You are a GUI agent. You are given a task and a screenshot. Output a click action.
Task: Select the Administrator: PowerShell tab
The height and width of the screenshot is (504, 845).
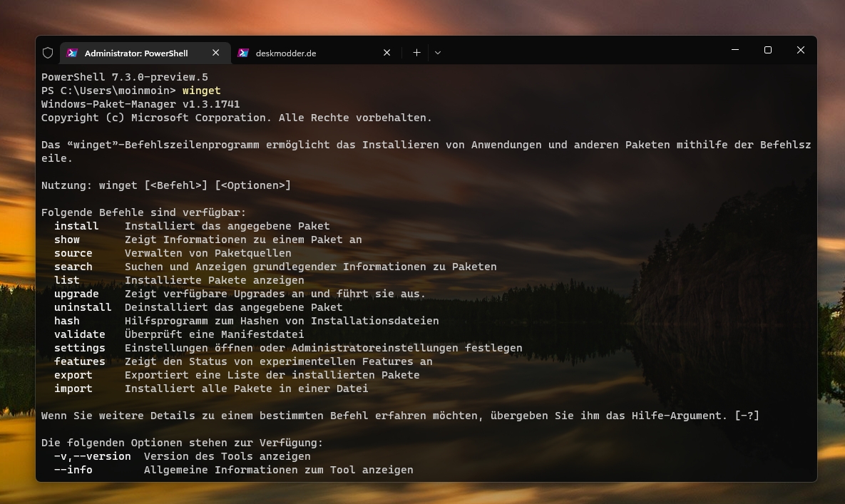point(145,53)
